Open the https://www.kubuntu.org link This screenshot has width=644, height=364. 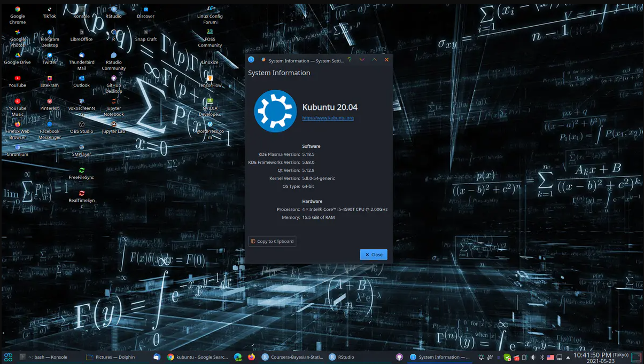(328, 118)
